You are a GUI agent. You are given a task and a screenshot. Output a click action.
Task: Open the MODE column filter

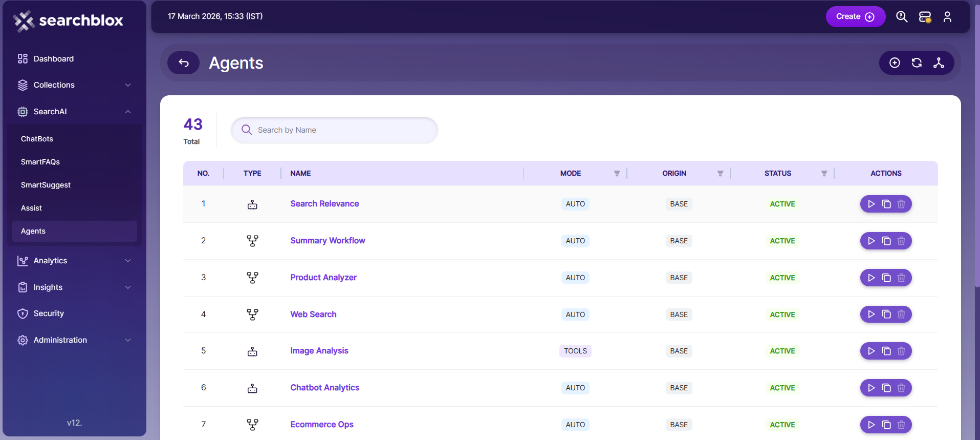(x=617, y=174)
